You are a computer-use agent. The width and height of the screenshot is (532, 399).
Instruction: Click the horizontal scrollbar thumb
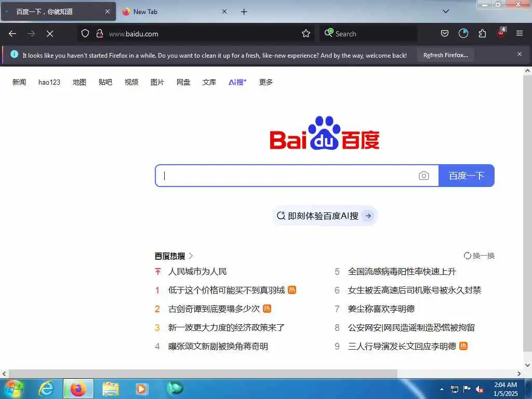click(203, 374)
